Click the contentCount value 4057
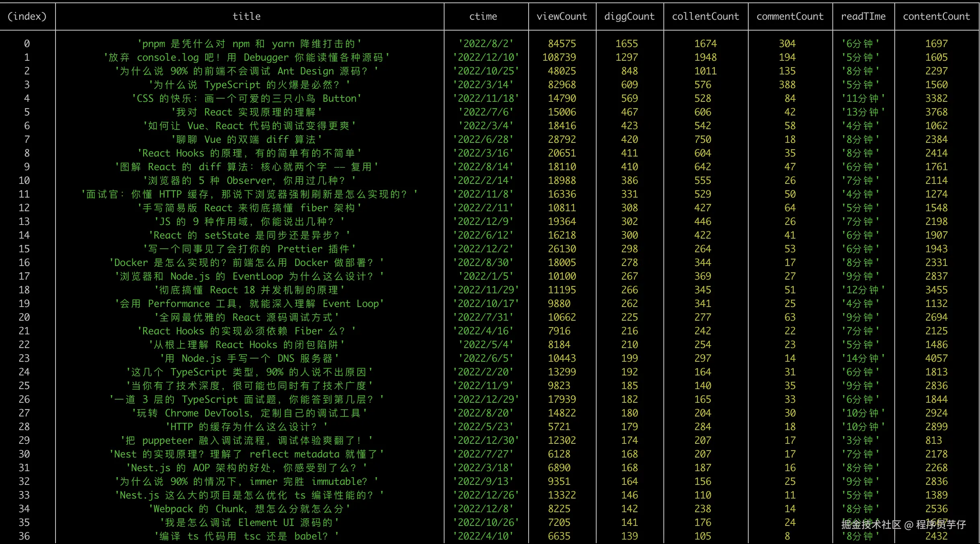980x544 pixels. (x=936, y=359)
